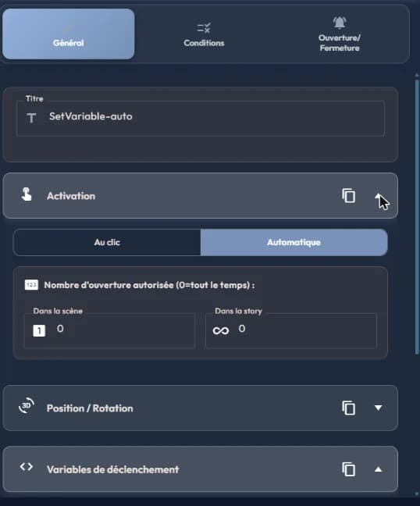
Task: Click the Dans la story number field
Action: pyautogui.click(x=291, y=330)
